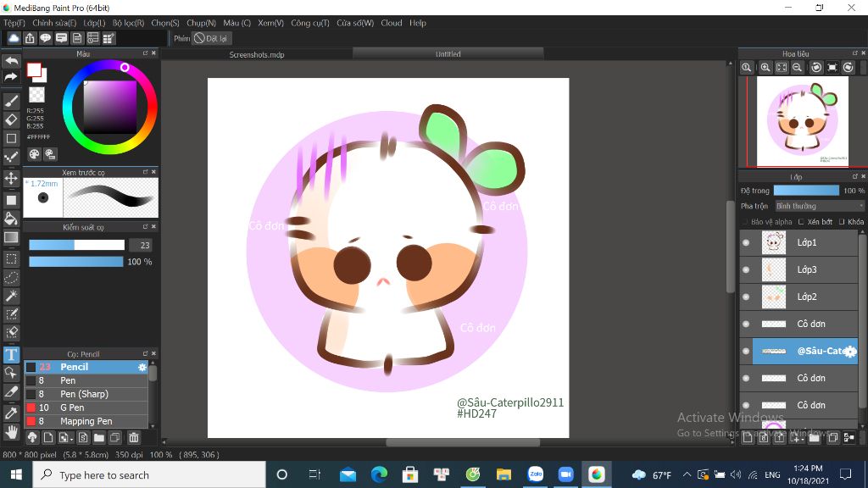Open the Help menu
This screenshot has width=868, height=488.
418,23
